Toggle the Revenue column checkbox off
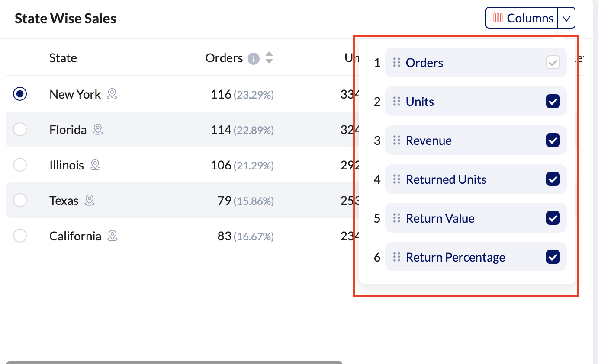The width and height of the screenshot is (598, 364). point(553,140)
